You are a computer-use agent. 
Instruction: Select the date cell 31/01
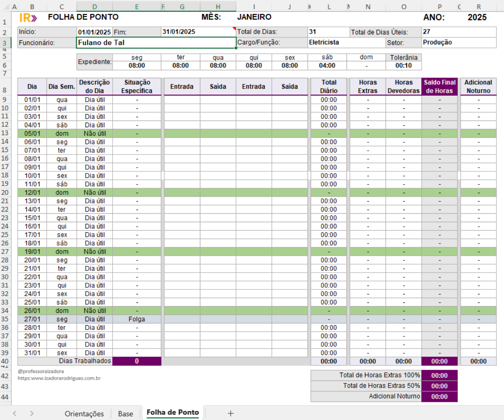[32, 353]
